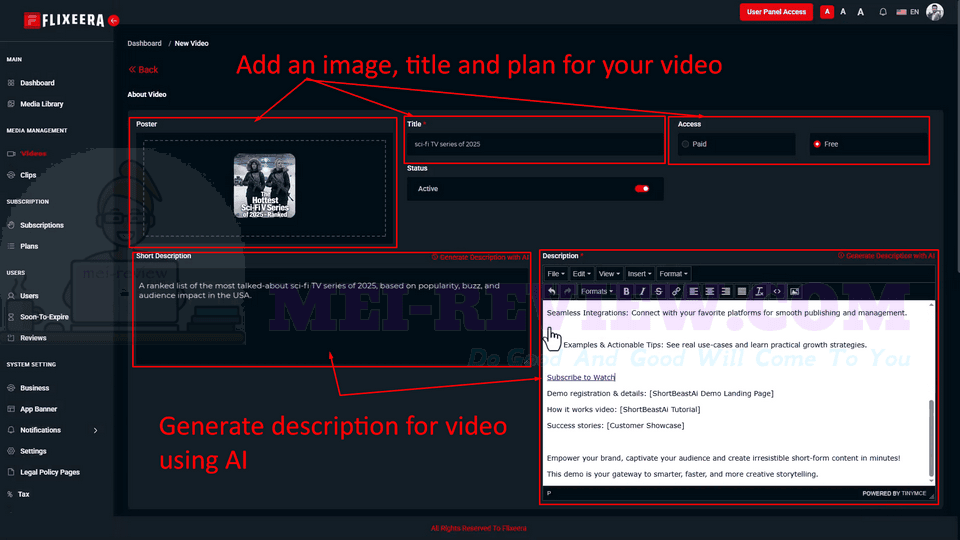Select the largest font size A button

coord(860,12)
